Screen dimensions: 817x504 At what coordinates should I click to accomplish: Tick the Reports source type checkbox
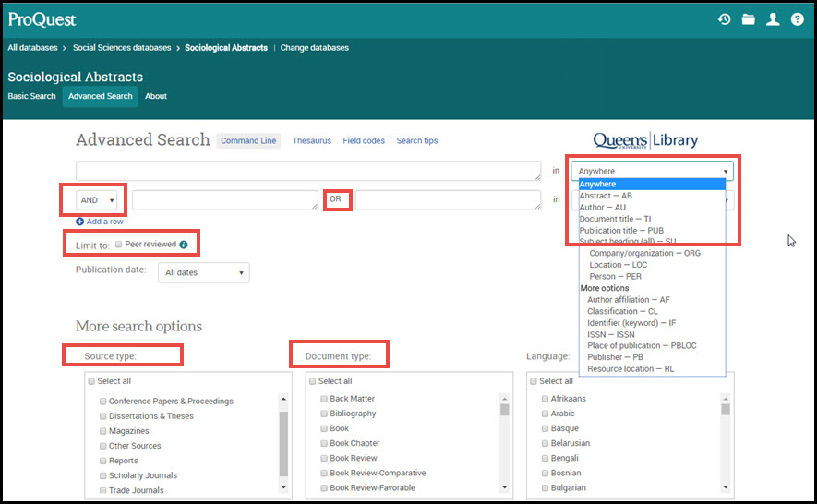[103, 461]
